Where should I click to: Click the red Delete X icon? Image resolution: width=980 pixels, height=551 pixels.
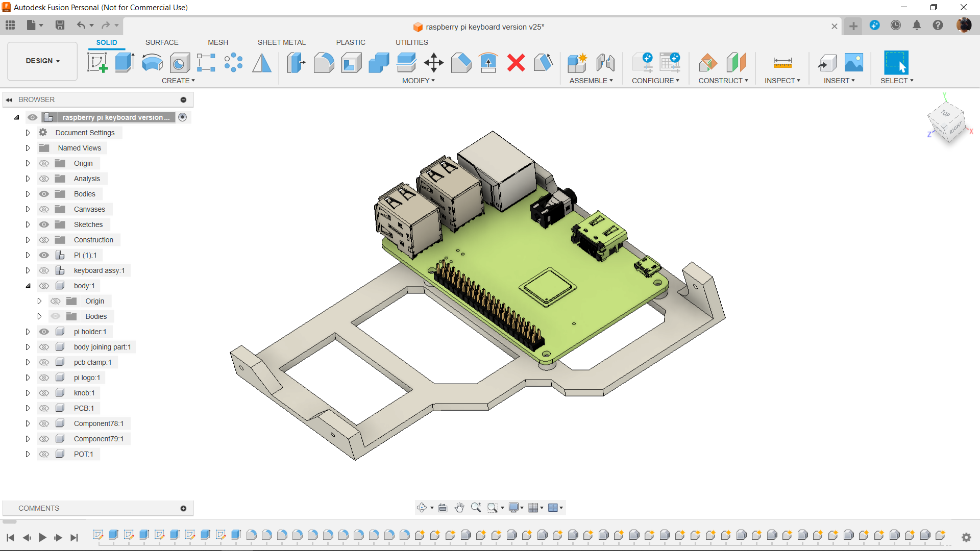click(x=516, y=63)
